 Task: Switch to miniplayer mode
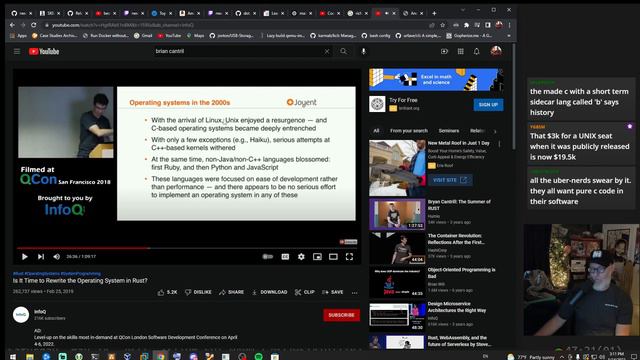click(317, 256)
